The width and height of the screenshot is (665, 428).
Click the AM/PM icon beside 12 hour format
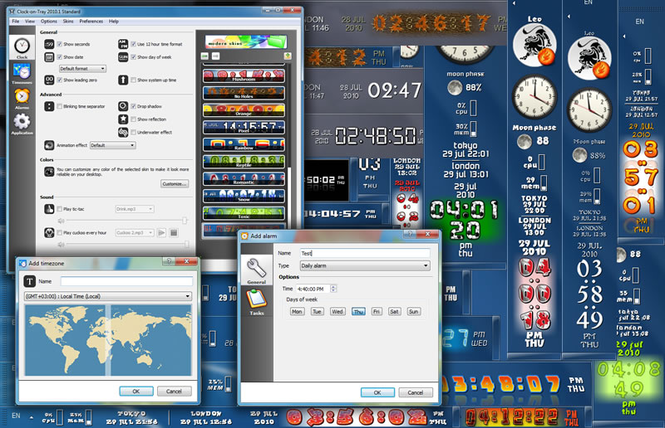(x=123, y=44)
